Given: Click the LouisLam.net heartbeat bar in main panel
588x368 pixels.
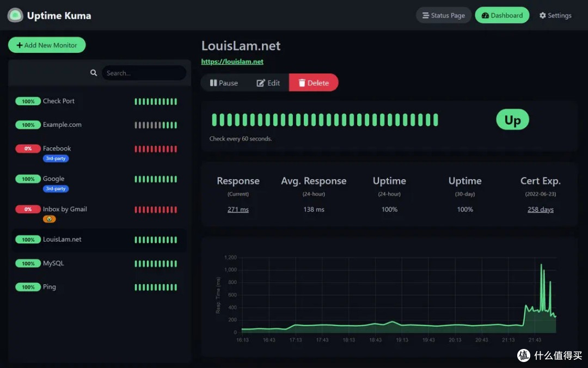Looking at the screenshot, I should pyautogui.click(x=324, y=120).
